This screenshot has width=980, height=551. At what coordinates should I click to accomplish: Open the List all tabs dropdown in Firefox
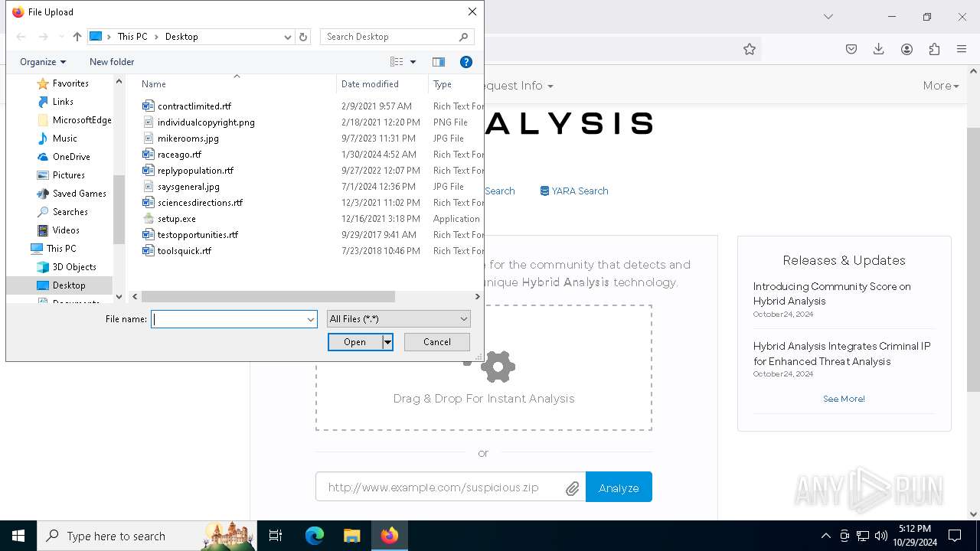pyautogui.click(x=828, y=17)
